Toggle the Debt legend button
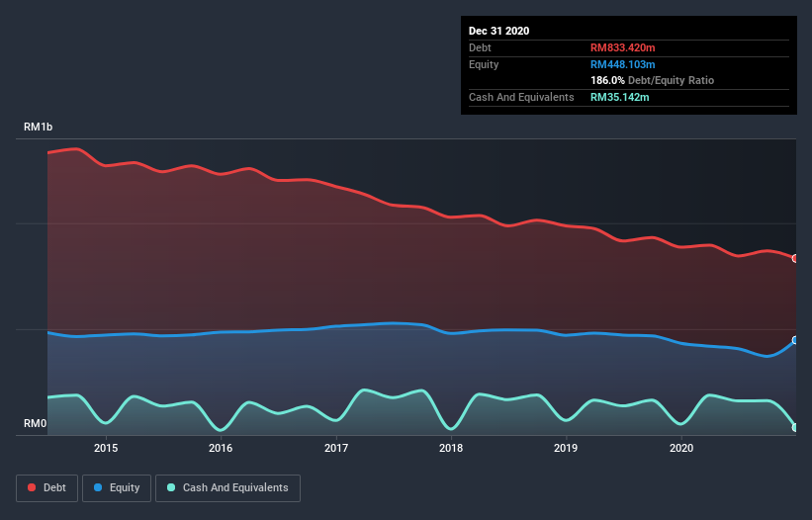 46,488
